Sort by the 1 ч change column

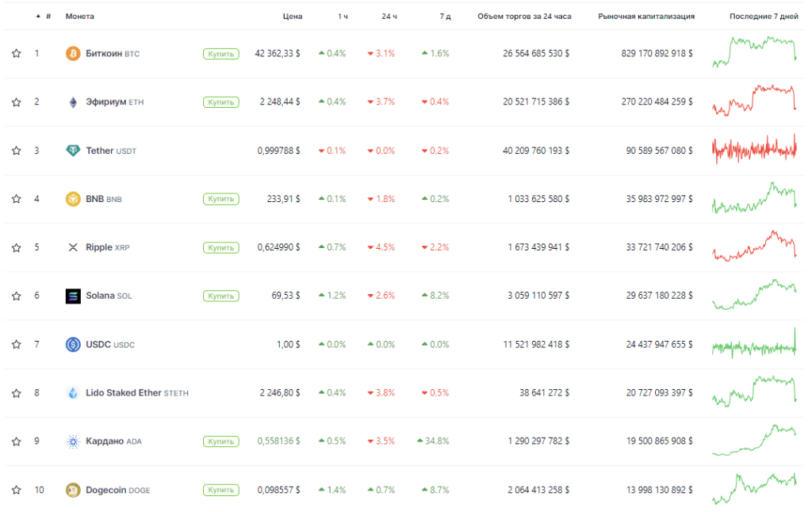[343, 16]
